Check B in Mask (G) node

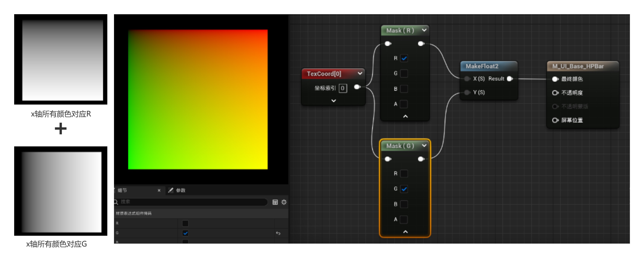click(404, 204)
